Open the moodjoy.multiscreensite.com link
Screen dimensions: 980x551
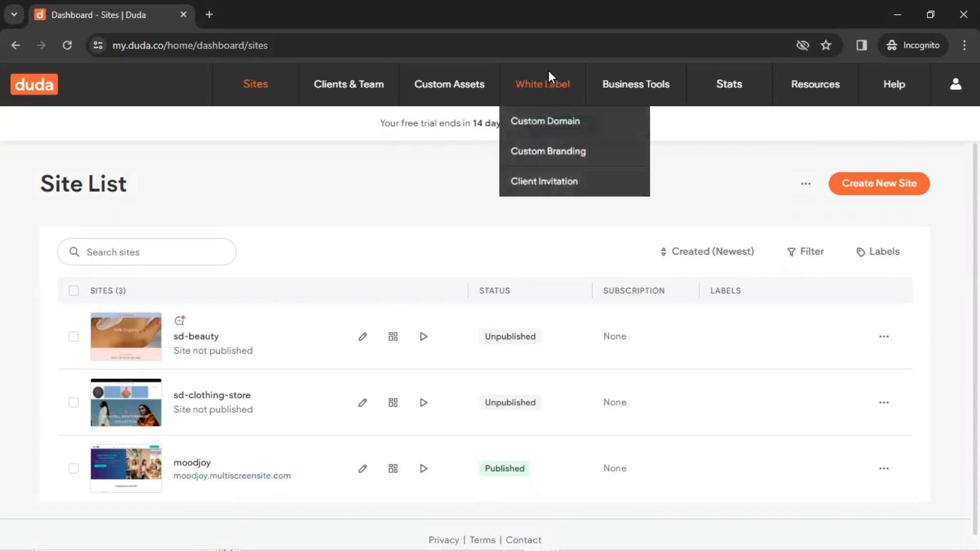click(x=232, y=475)
